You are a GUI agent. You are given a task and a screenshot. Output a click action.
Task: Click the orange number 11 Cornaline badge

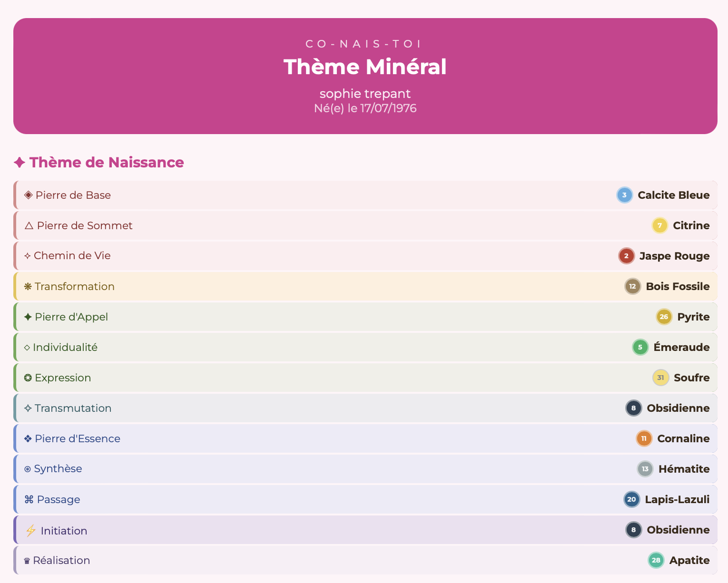point(644,438)
